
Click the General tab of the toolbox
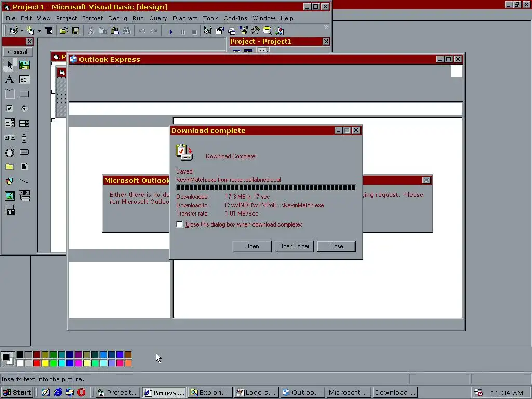pos(18,52)
